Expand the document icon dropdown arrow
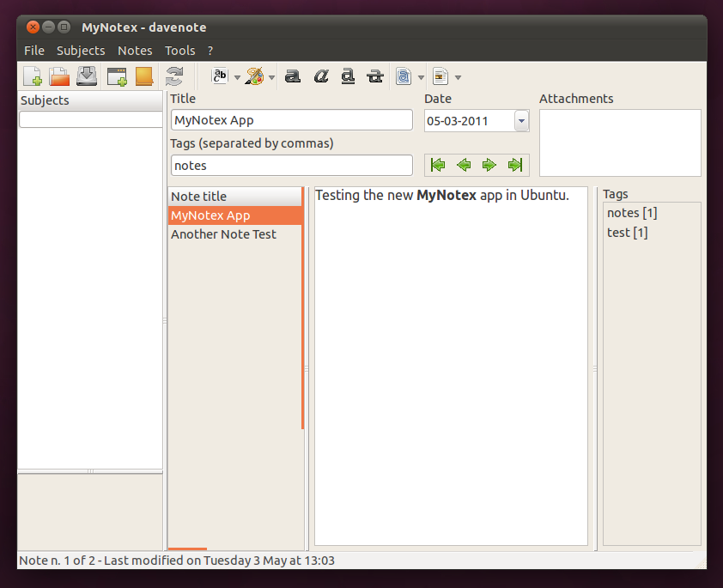This screenshot has height=588, width=723. 458,77
